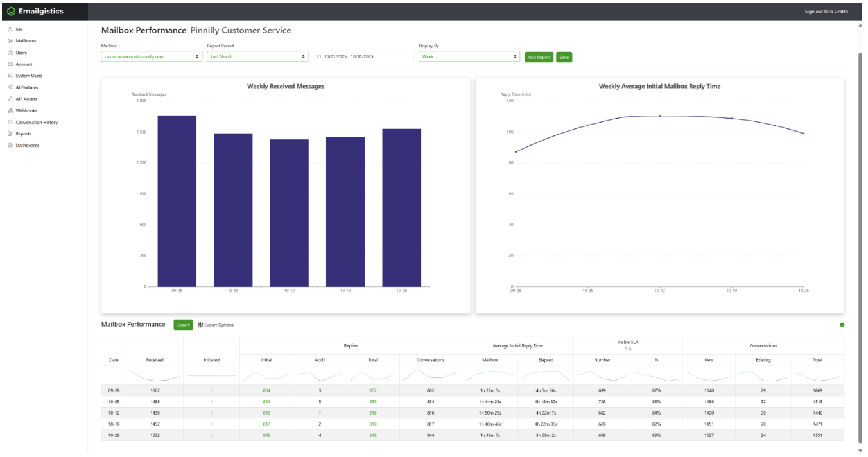Navigate to Dashboards
The height and width of the screenshot is (457, 868).
click(28, 146)
